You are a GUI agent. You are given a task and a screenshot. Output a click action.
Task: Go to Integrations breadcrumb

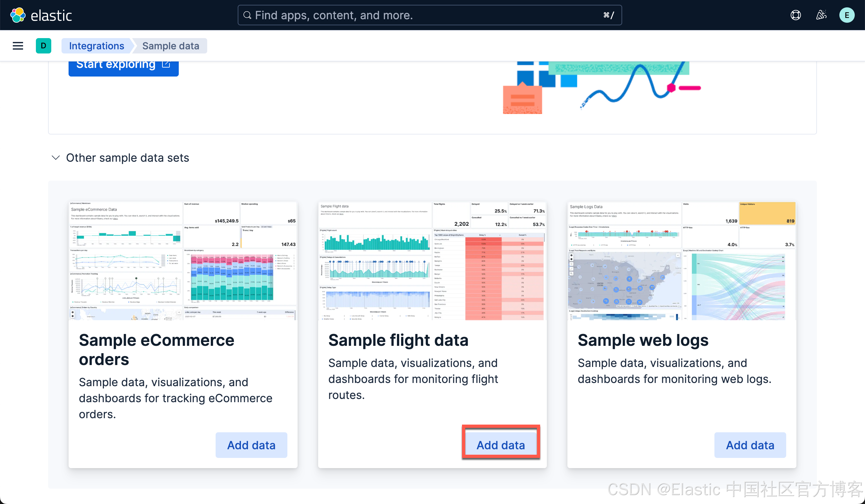point(96,46)
